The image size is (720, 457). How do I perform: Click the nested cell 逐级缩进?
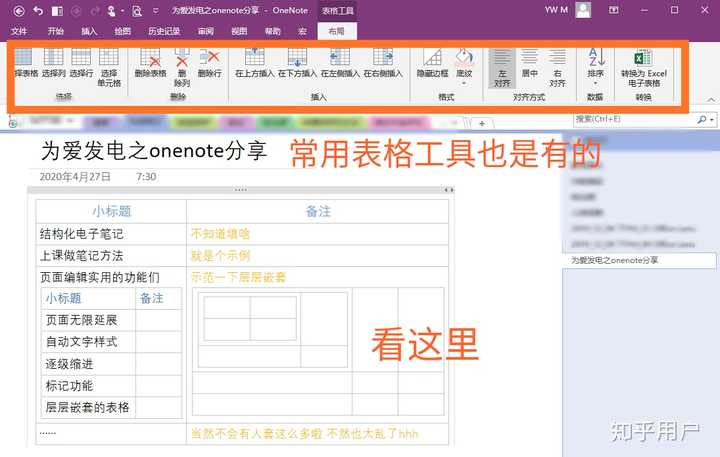(x=89, y=364)
